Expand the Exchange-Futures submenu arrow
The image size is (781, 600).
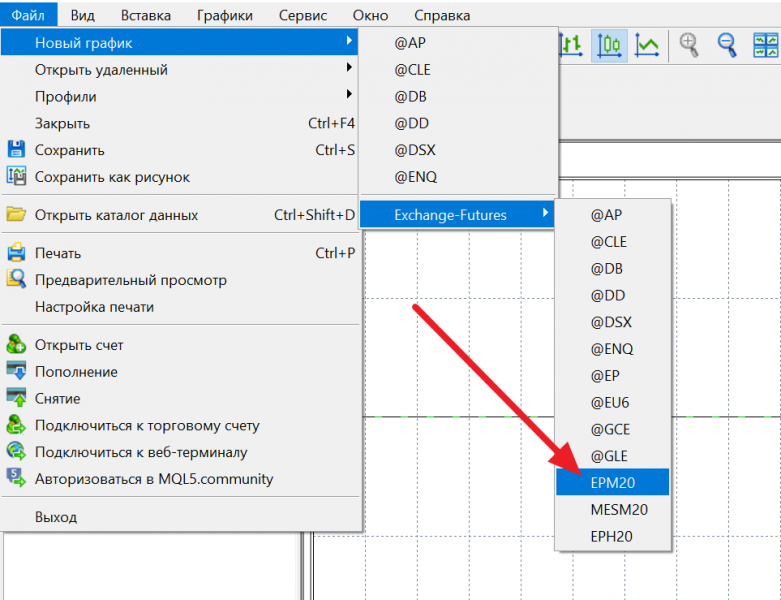point(545,213)
